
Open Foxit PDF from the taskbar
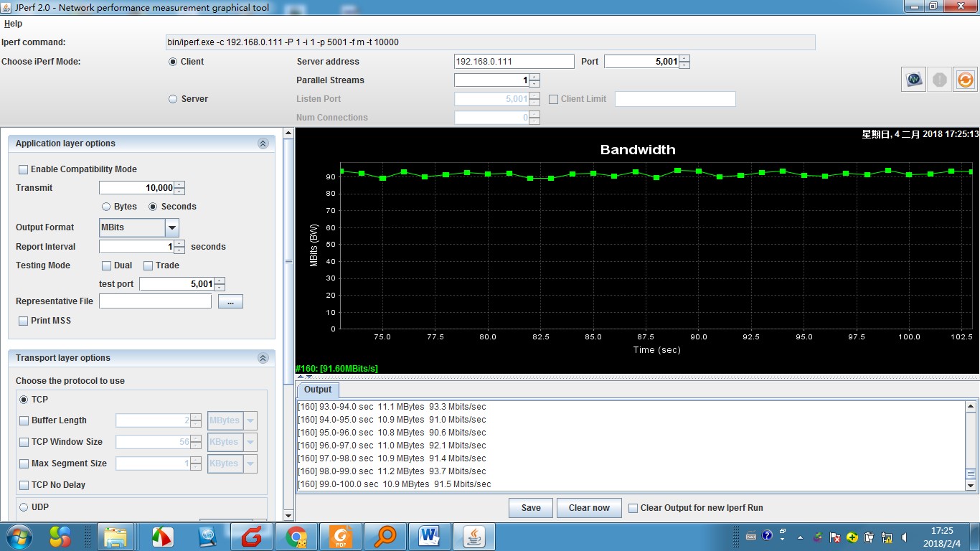[341, 537]
